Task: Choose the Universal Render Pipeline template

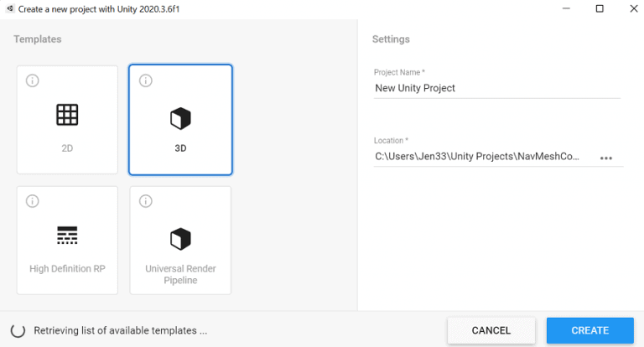Action: click(x=180, y=241)
